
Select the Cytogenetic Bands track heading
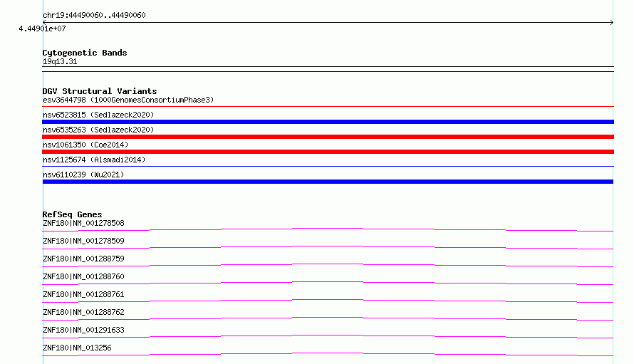(85, 53)
